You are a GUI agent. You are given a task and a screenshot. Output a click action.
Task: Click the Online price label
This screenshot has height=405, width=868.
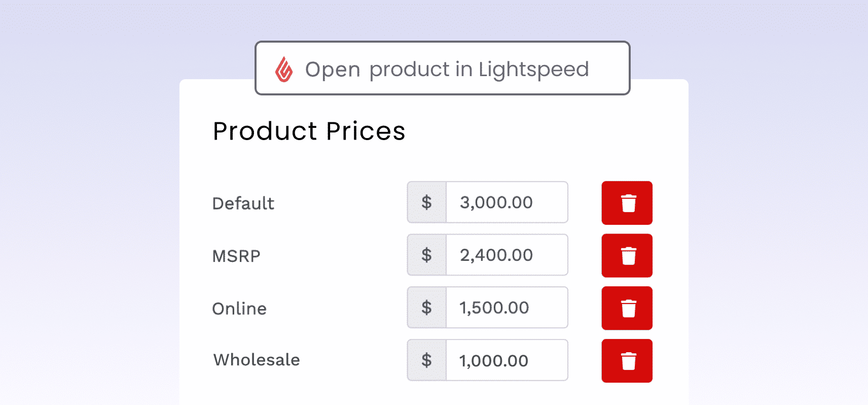coord(239,309)
